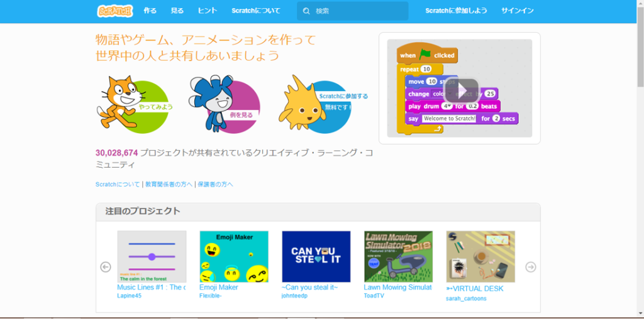Open creator link sarah_cartoons

[466, 298]
